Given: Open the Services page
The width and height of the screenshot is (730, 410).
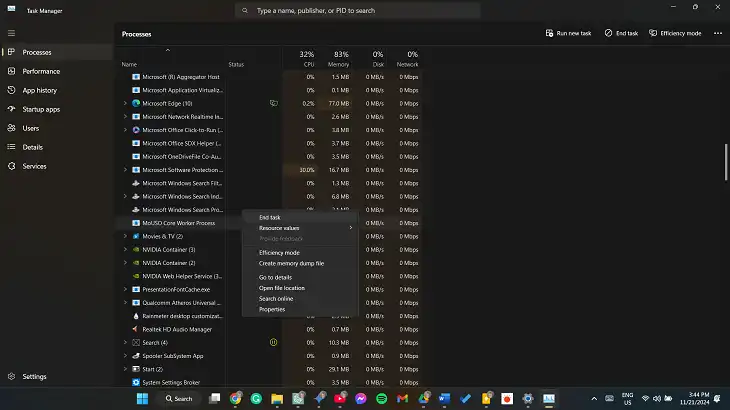Looking at the screenshot, I should [34, 166].
